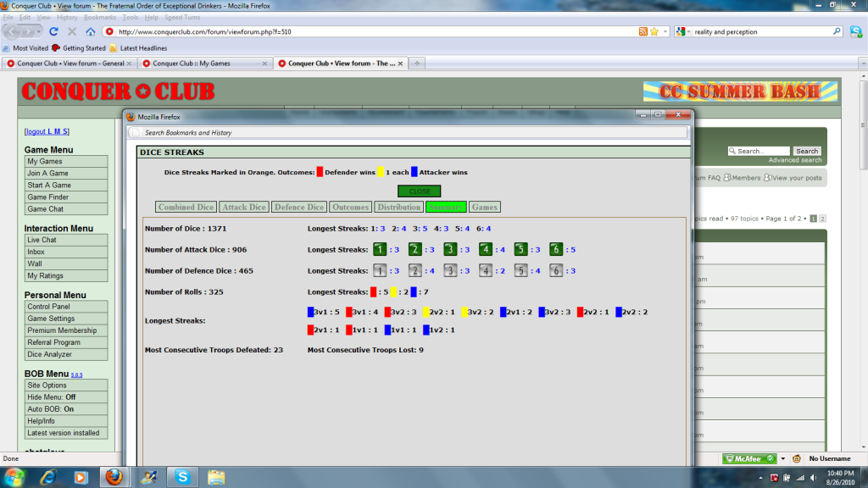Open the Outcomes tab
Screen dimensions: 868x488
coord(350,207)
